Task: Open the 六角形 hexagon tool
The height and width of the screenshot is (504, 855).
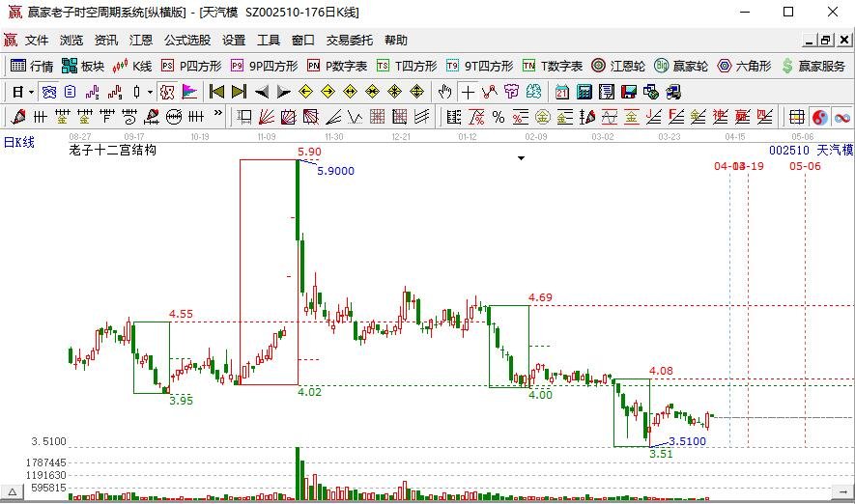Action: pyautogui.click(x=744, y=66)
